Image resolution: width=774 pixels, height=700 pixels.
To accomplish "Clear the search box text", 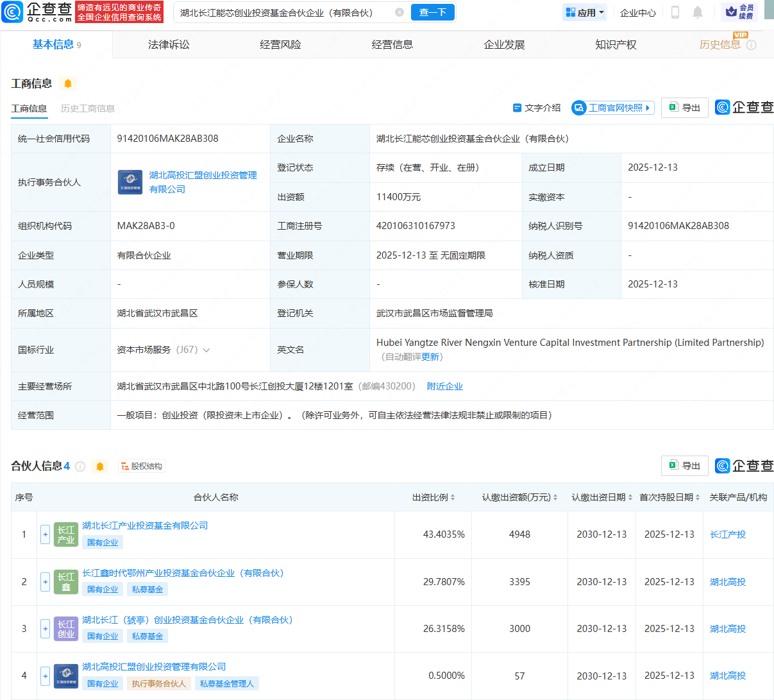I will point(400,12).
